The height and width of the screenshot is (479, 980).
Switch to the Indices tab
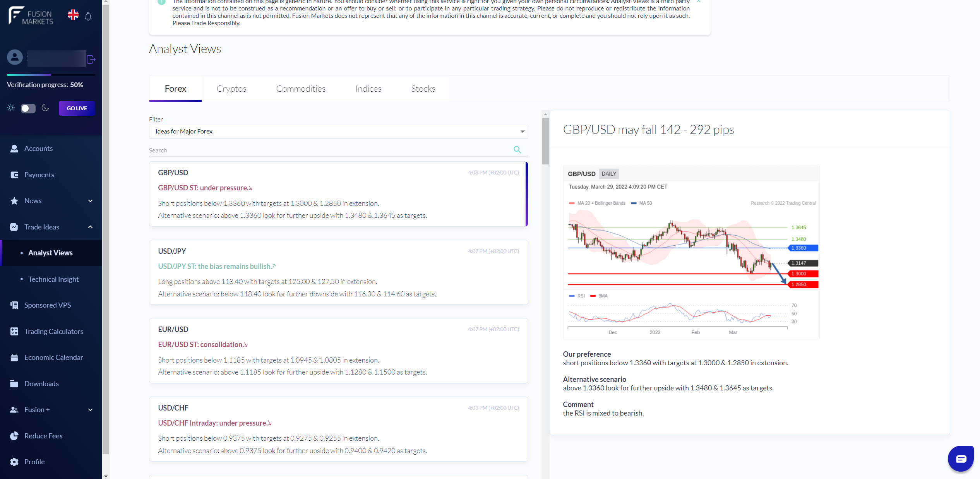click(368, 89)
